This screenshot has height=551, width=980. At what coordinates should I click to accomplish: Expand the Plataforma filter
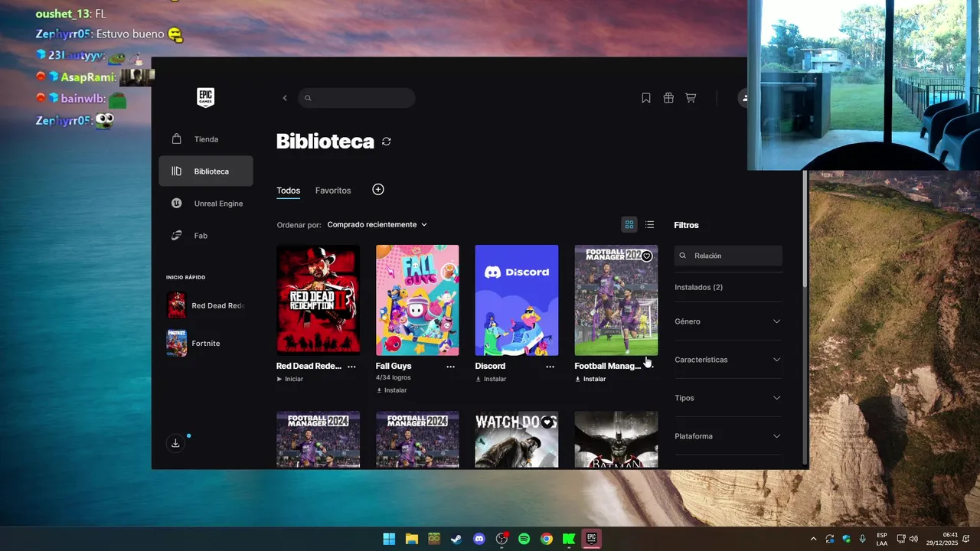(x=728, y=436)
